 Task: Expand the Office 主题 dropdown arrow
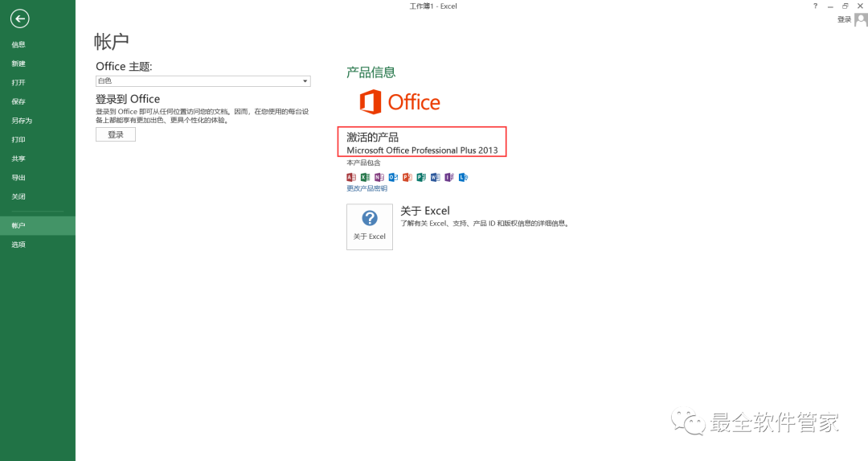coord(305,81)
